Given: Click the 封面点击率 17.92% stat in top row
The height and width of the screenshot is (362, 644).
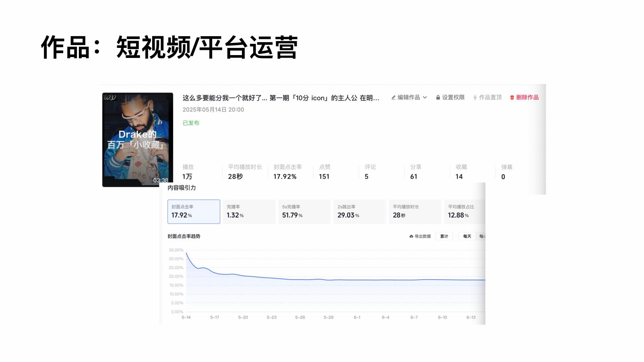Looking at the screenshot, I should pyautogui.click(x=287, y=172).
